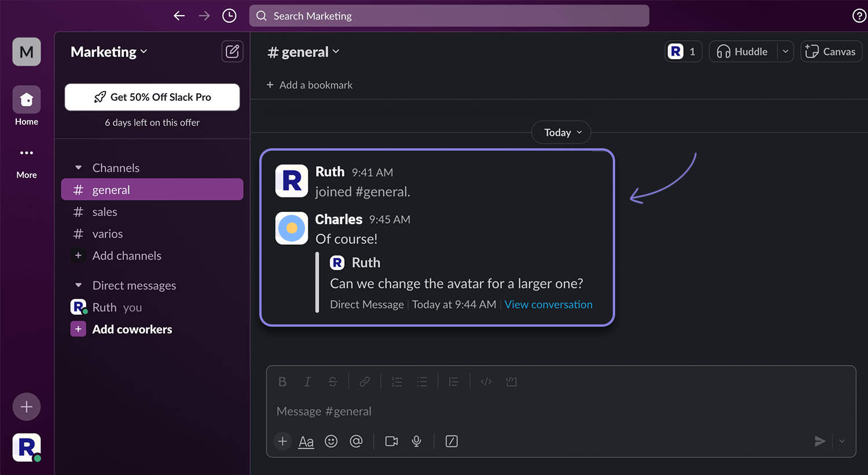The image size is (868, 475).
Task: Collapse the Direct messages section
Action: [79, 286]
